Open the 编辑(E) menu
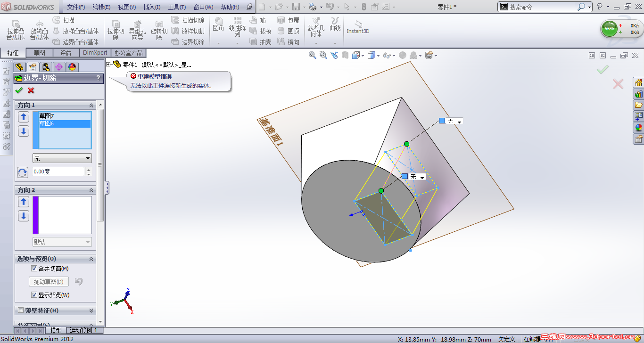 (101, 7)
